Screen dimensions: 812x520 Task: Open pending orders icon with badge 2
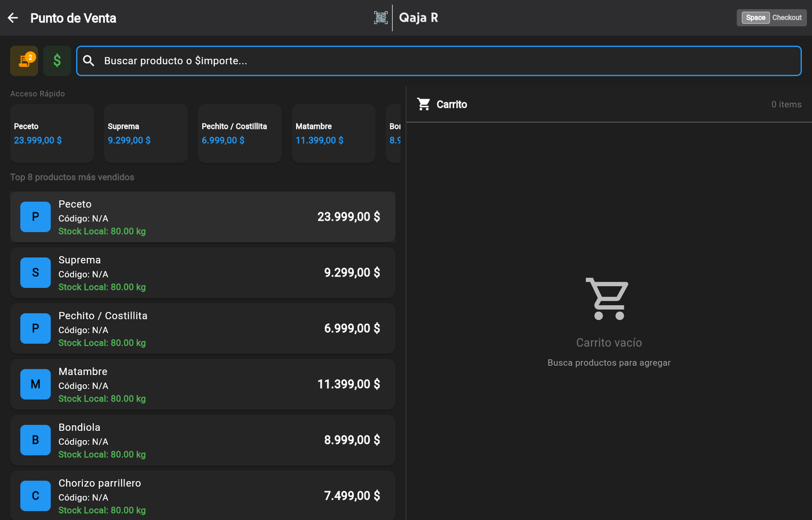[24, 60]
